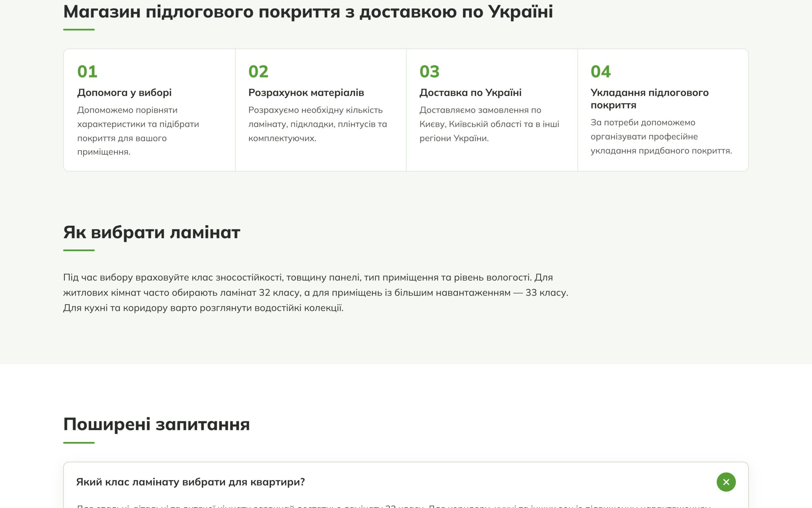Click the green number 03

click(x=429, y=71)
